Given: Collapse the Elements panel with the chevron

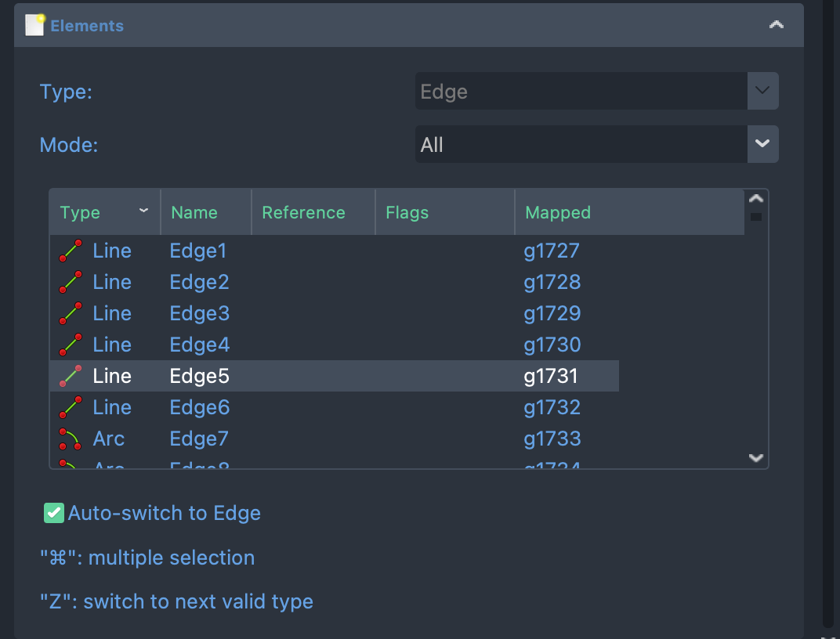Looking at the screenshot, I should click(x=776, y=25).
